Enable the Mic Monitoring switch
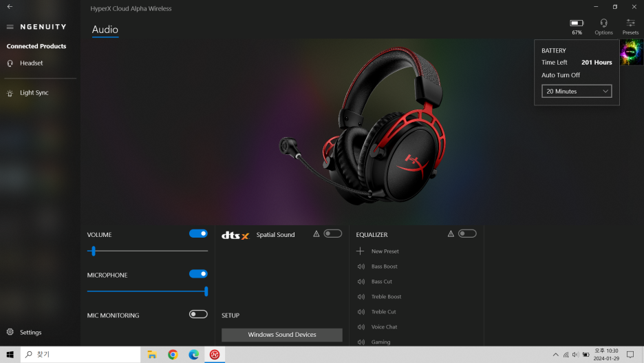The image size is (644, 363). click(198, 314)
